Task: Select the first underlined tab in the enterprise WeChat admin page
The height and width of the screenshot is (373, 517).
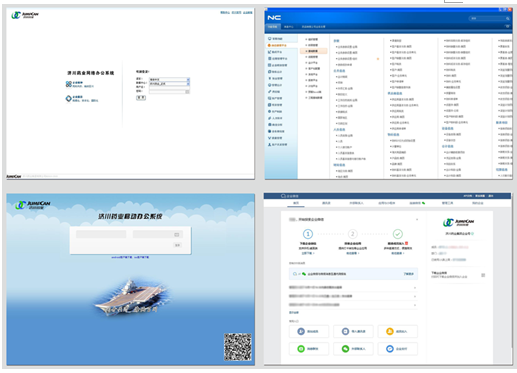Action: tap(296, 203)
